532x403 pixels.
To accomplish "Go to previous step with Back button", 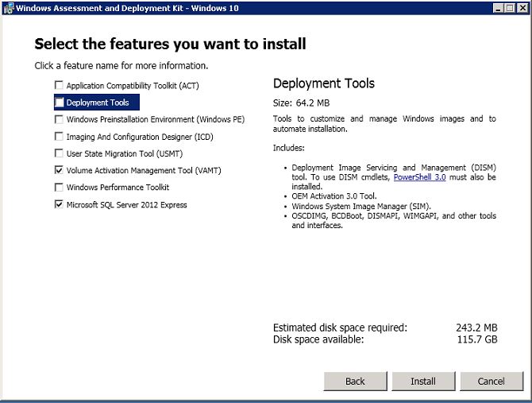I will [355, 381].
